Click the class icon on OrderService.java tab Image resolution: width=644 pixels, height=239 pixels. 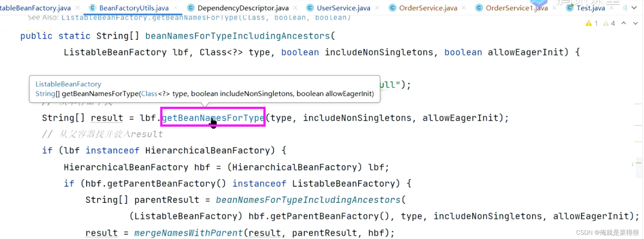point(392,8)
